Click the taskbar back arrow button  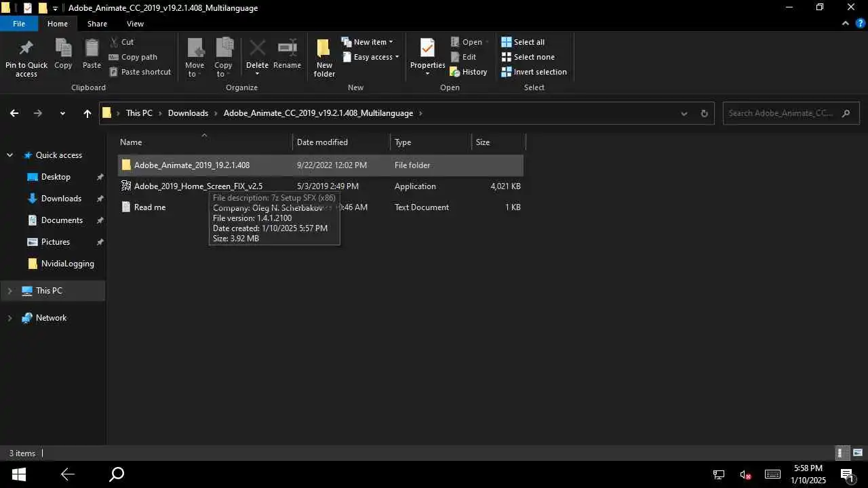point(67,474)
